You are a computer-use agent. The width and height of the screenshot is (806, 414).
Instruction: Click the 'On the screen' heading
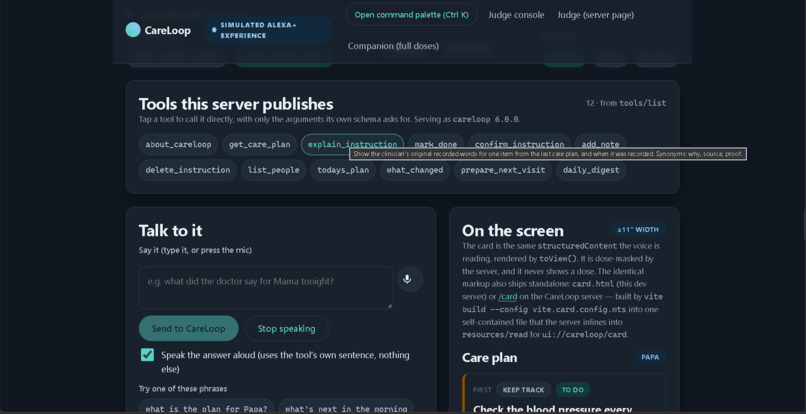click(x=512, y=230)
